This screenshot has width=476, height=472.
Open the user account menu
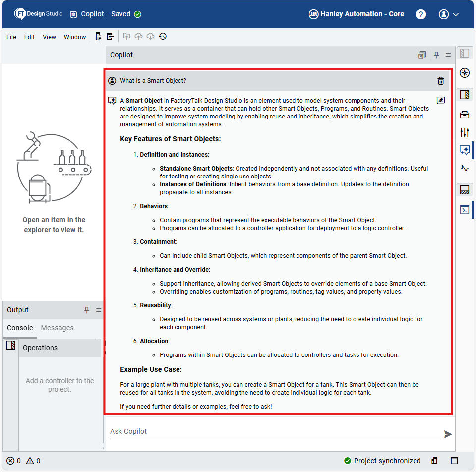click(448, 14)
